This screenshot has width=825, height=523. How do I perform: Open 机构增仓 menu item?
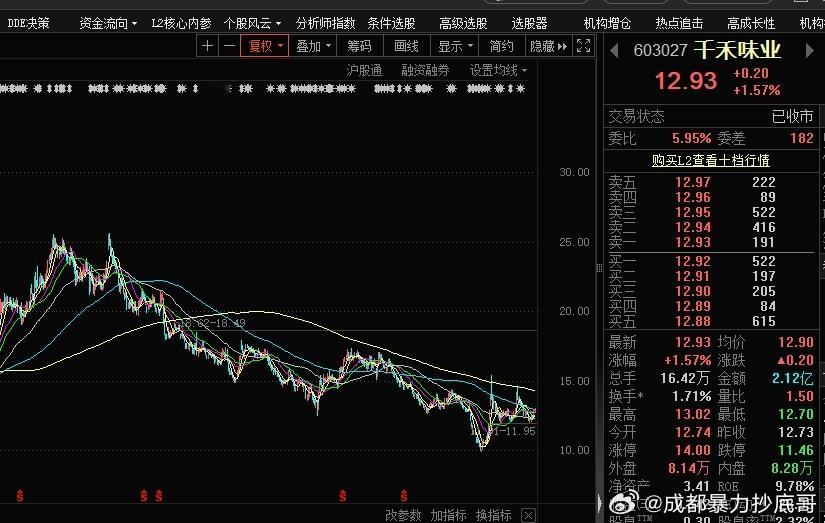607,23
